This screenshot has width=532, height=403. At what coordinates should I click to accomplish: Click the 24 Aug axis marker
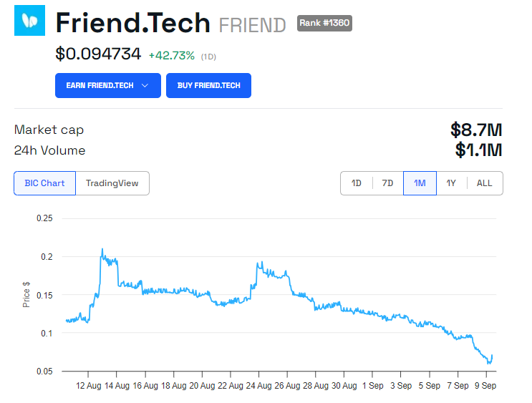[259, 386]
